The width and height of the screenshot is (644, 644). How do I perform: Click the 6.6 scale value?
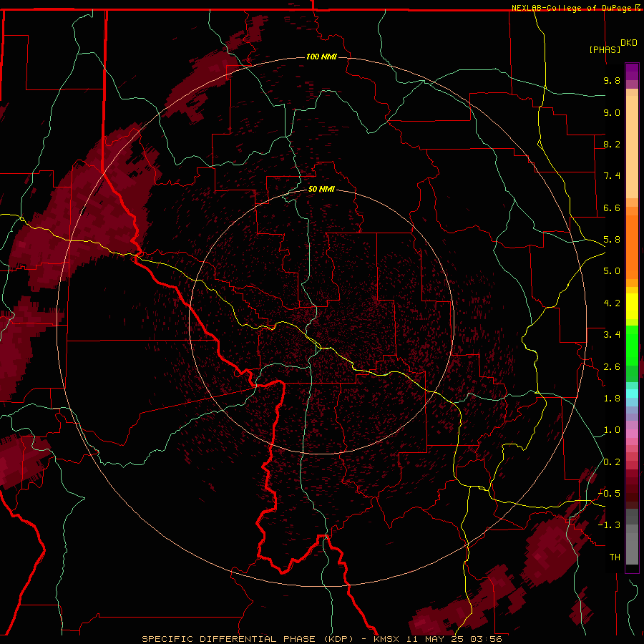[x=612, y=208]
